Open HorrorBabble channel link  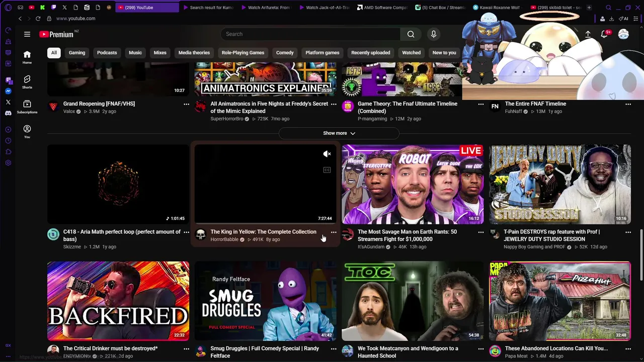coord(224,239)
